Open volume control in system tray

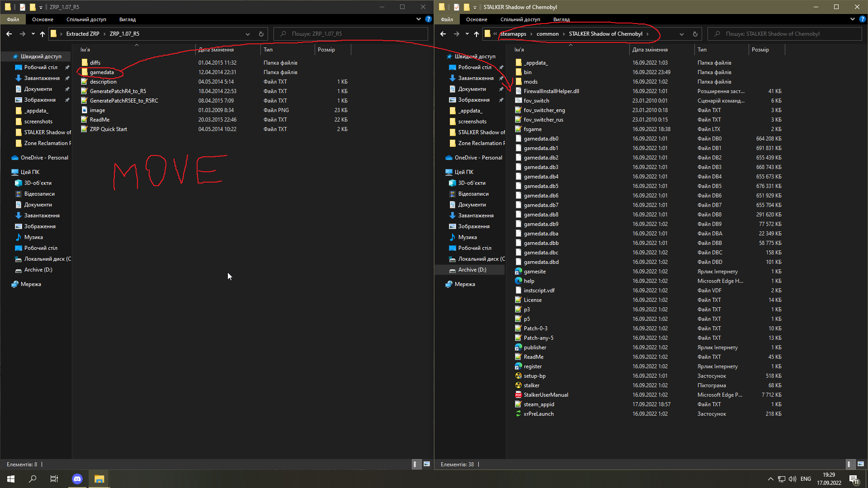[x=792, y=479]
